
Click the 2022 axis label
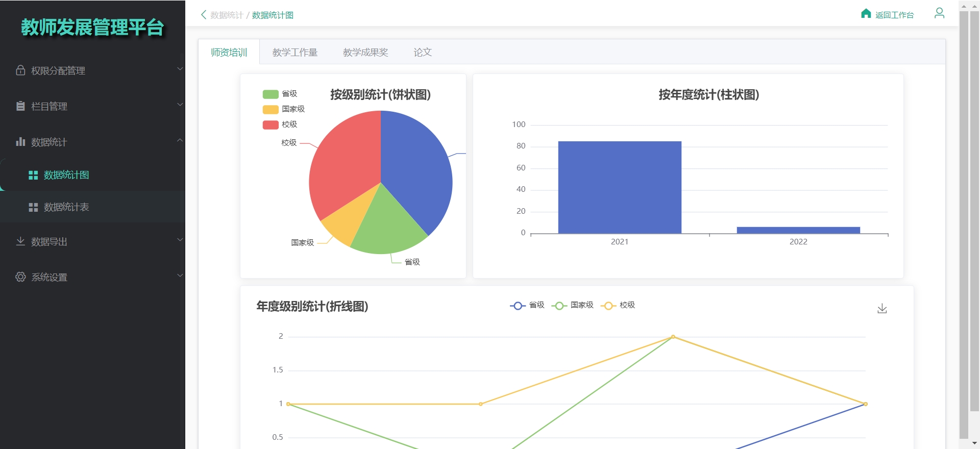point(798,242)
